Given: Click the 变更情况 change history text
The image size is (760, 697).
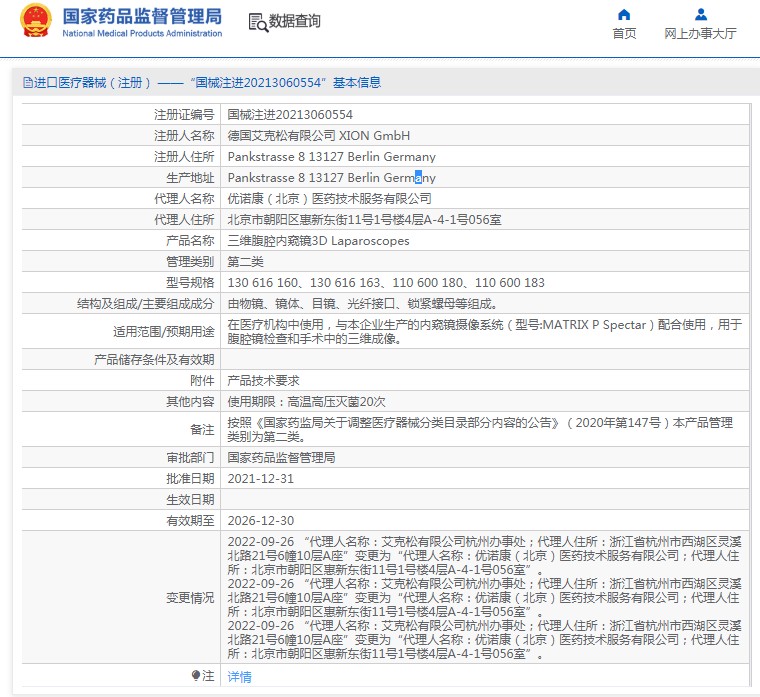Looking at the screenshot, I should click(485, 598).
